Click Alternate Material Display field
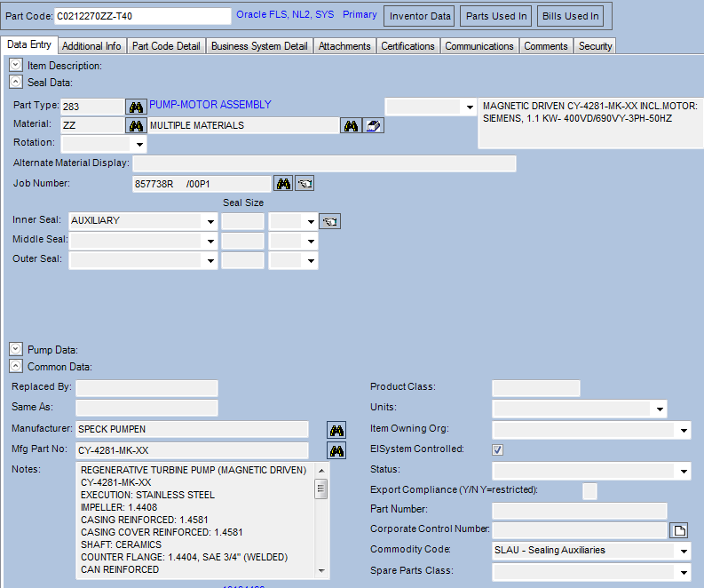This screenshot has height=588, width=704. click(x=324, y=163)
